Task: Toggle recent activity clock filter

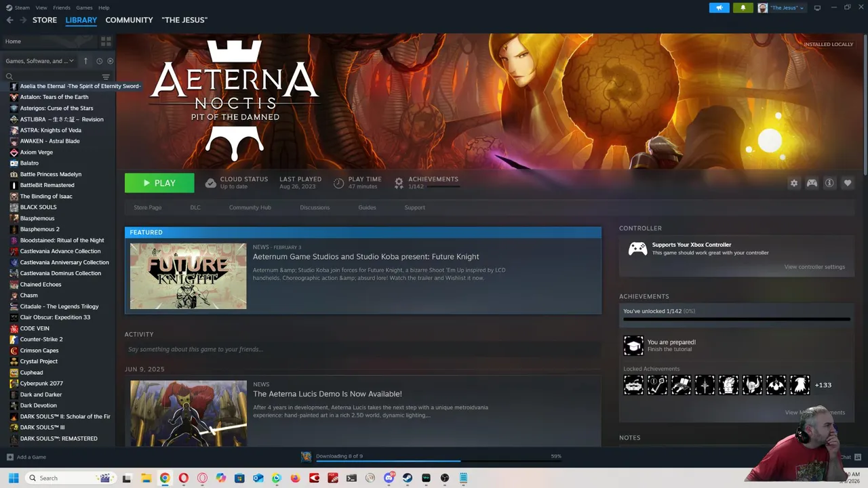Action: (99, 61)
